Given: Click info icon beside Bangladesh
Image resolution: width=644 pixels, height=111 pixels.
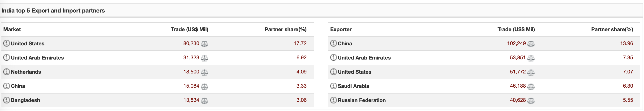Looking at the screenshot, I should [x=7, y=100].
